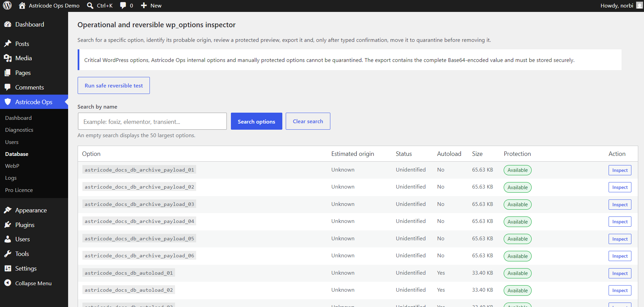The image size is (644, 307).
Task: Click the Media icon in sidebar
Action: [7, 58]
